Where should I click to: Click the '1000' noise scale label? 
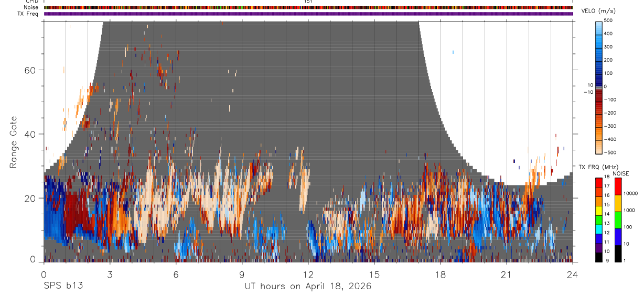[629, 211]
